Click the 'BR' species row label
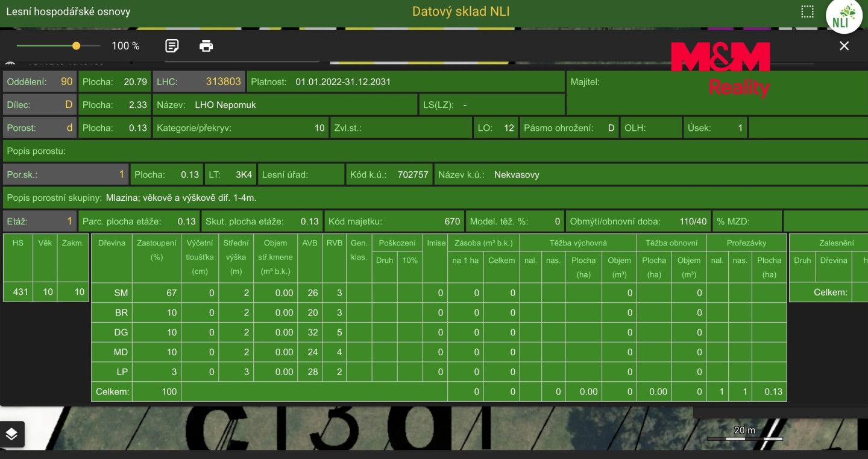The image size is (868, 459). [121, 313]
